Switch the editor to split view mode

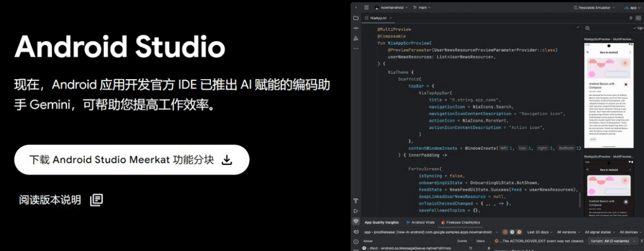point(638,18)
